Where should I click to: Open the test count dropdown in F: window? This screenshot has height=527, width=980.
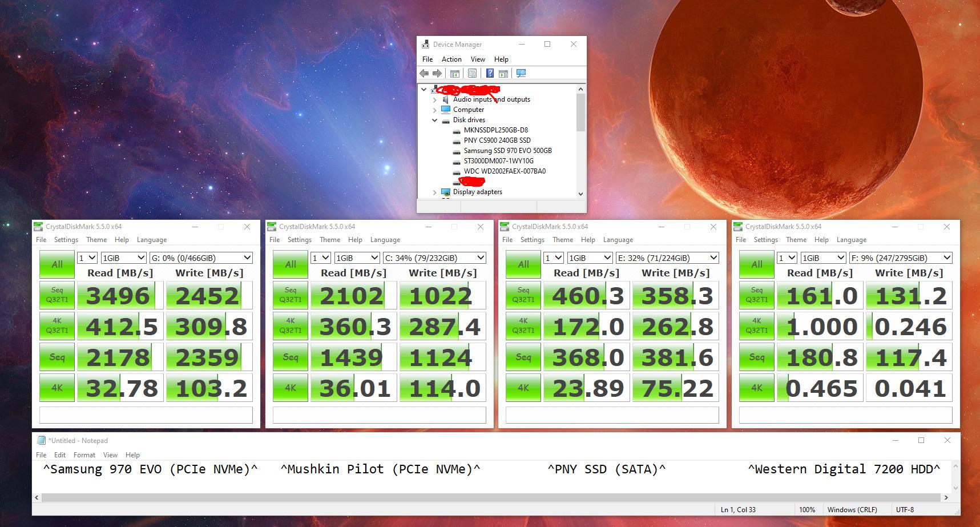[787, 258]
